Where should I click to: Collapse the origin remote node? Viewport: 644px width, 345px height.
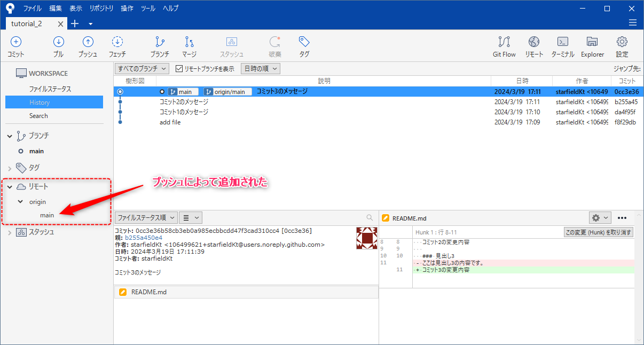(x=20, y=202)
